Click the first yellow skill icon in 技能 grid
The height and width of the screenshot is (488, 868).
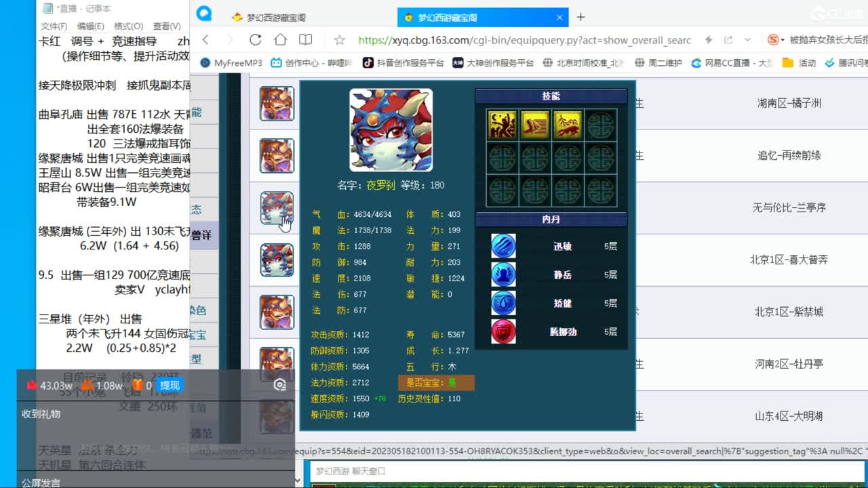pos(502,125)
